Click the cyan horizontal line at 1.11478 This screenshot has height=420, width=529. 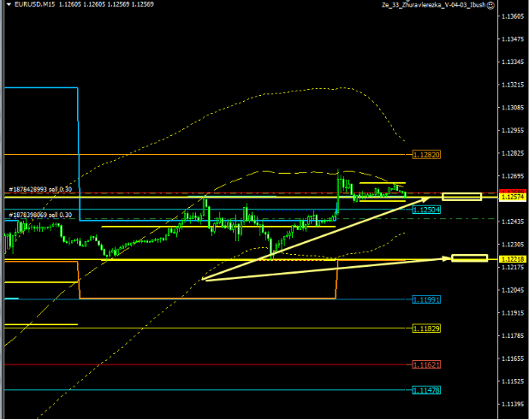pyautogui.click(x=205, y=390)
